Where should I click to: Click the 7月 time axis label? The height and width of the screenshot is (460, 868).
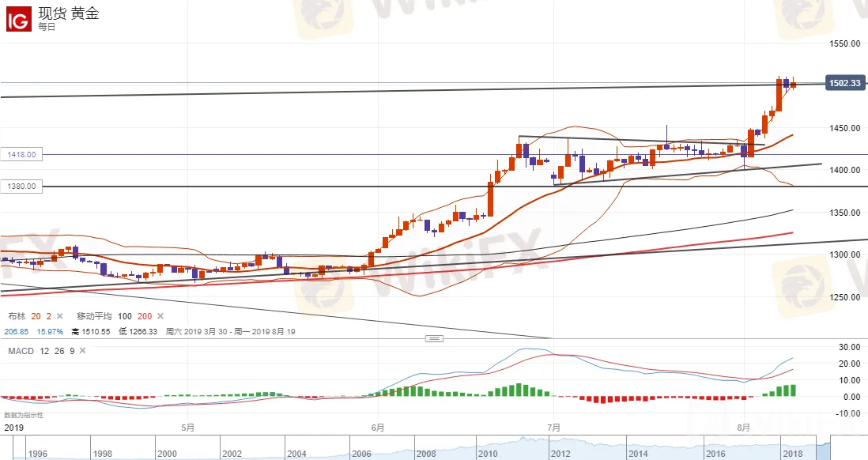[x=553, y=428]
